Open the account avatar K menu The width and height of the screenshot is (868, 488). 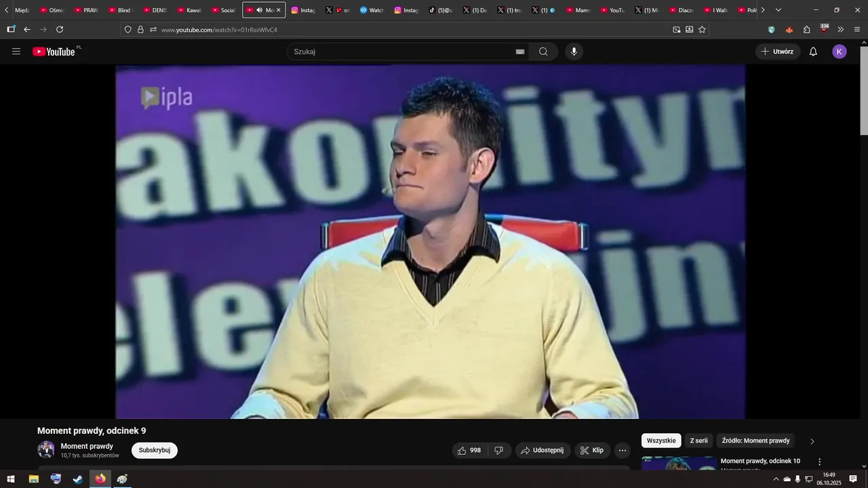840,52
